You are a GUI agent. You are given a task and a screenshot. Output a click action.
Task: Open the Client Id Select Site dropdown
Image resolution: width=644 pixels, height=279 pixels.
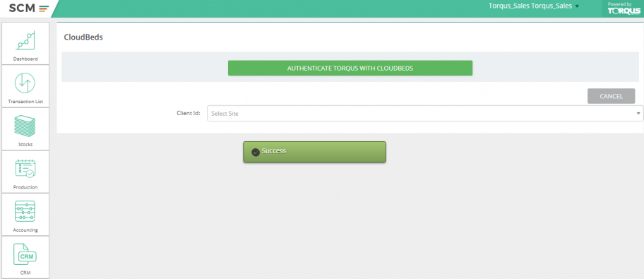(425, 114)
